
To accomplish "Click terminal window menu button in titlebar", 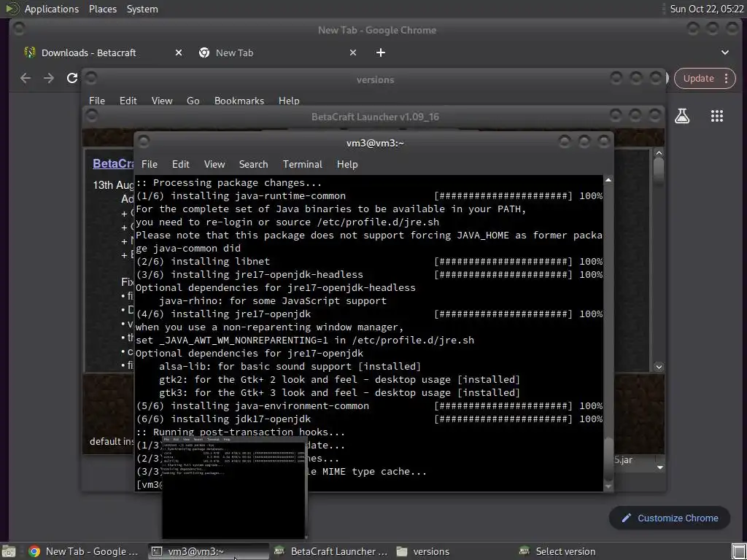I will click(x=144, y=141).
